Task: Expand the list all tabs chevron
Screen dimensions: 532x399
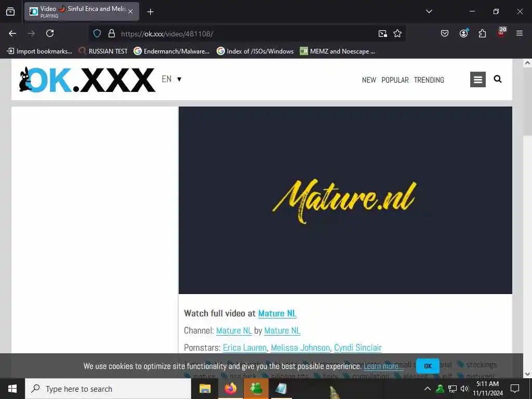Action: coord(429,11)
